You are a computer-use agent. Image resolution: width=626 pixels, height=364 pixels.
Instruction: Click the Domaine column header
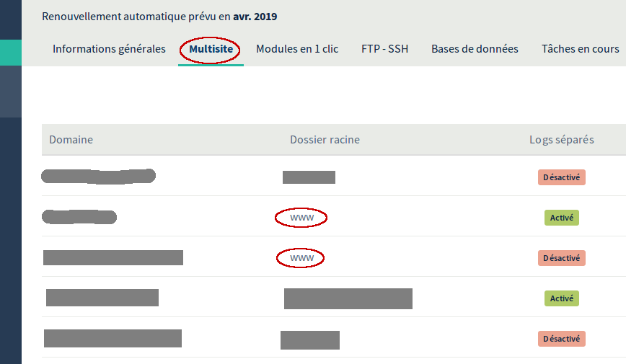(x=71, y=139)
